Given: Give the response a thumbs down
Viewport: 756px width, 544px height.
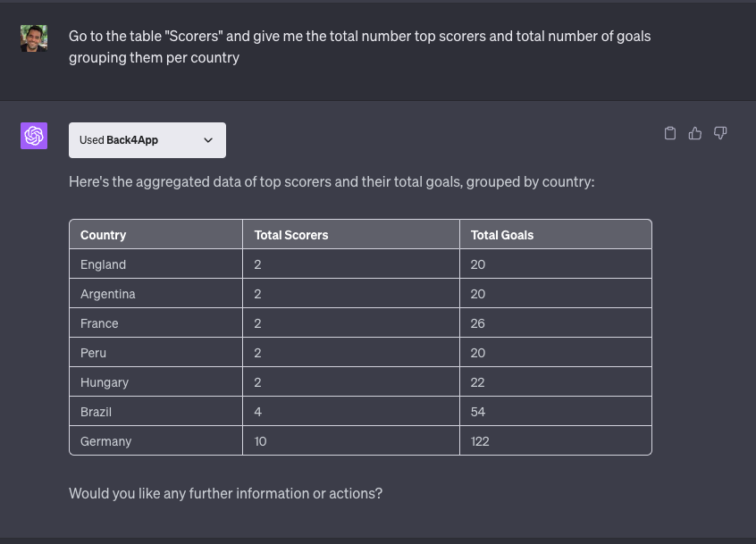Looking at the screenshot, I should pos(720,133).
